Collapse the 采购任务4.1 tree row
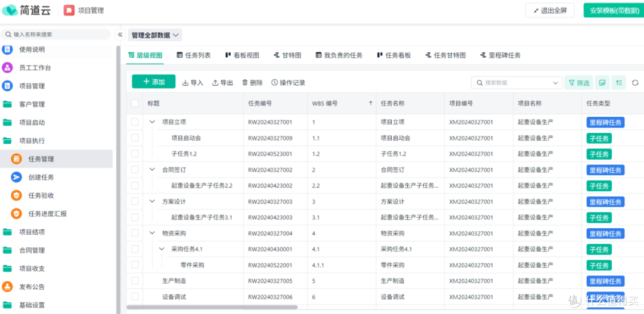Viewport: 644px width, 314px height. point(162,249)
